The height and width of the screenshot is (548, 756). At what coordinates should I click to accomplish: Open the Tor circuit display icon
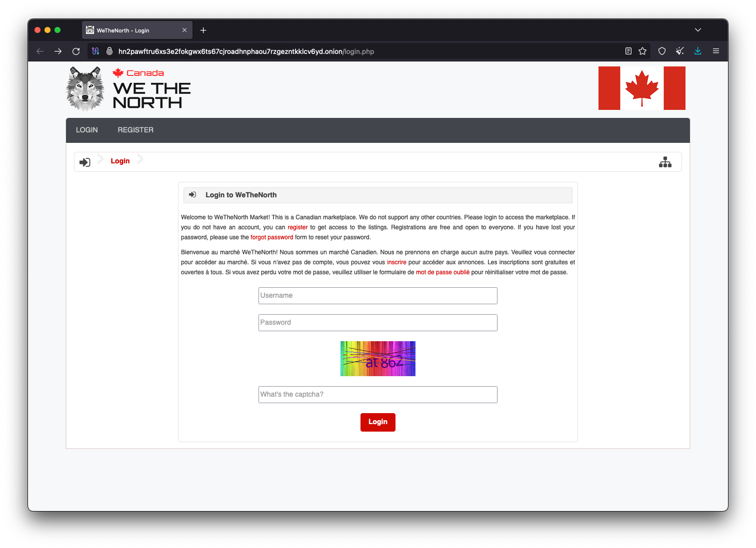click(x=95, y=51)
